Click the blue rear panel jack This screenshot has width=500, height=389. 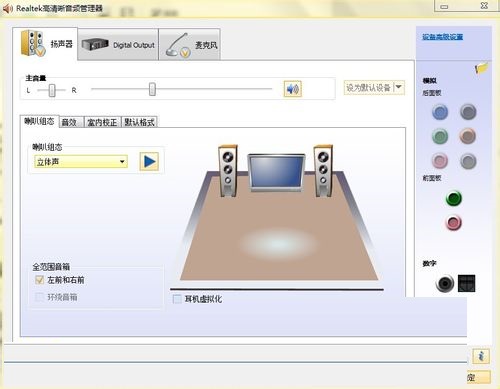(x=440, y=112)
